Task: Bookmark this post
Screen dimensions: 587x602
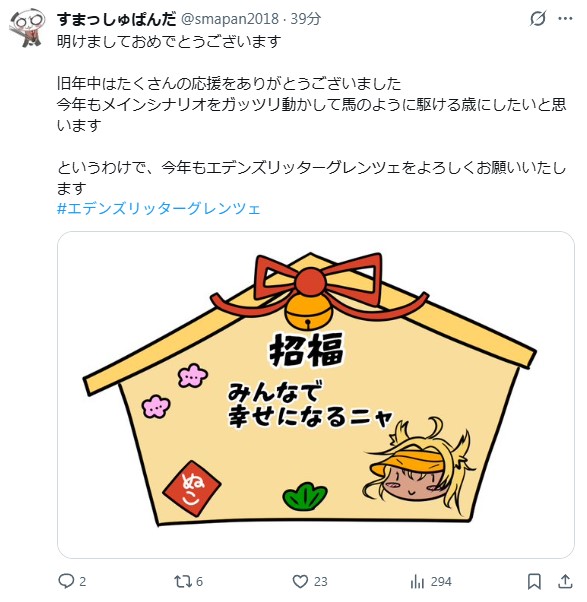Action: coord(534,582)
